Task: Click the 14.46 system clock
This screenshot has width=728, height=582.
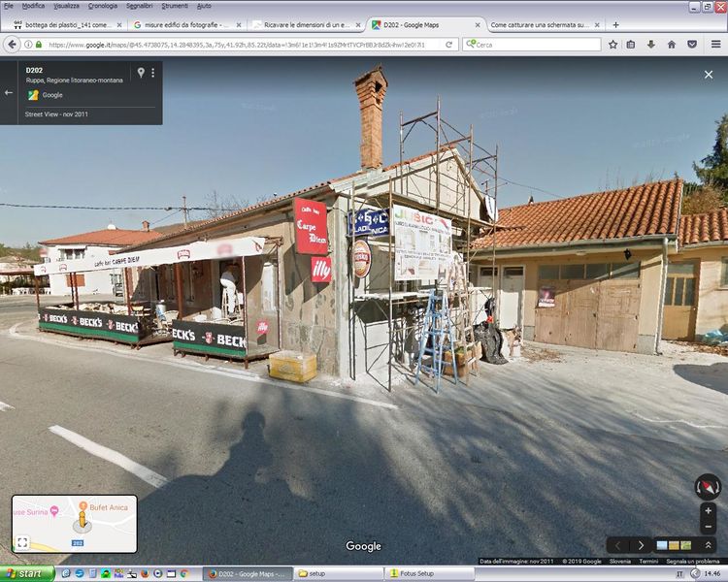Action: tap(712, 574)
